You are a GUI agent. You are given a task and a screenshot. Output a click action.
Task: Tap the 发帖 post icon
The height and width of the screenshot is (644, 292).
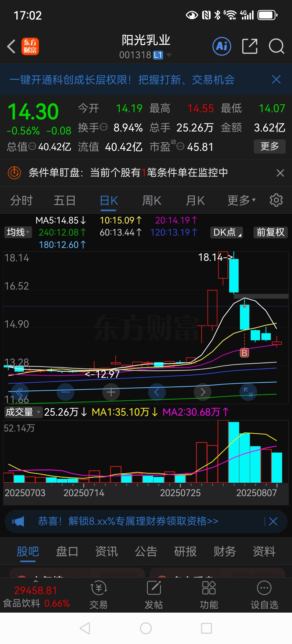click(154, 595)
